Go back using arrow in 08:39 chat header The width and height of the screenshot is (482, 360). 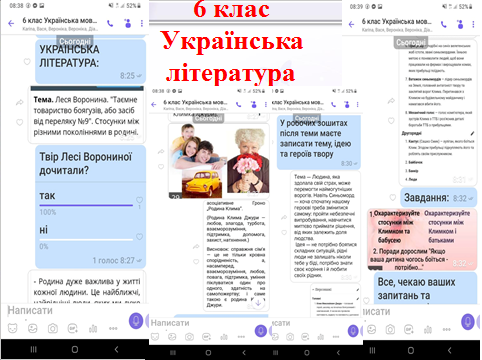(351, 24)
